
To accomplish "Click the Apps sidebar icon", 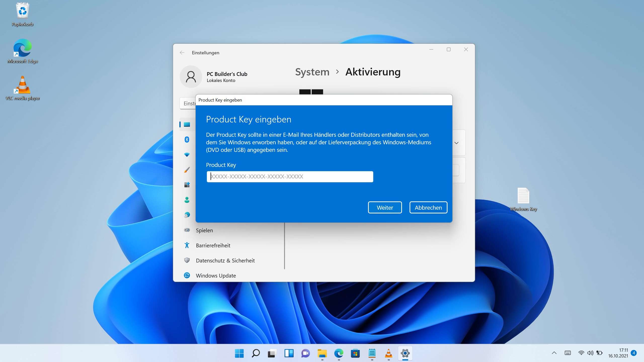I will tap(187, 185).
